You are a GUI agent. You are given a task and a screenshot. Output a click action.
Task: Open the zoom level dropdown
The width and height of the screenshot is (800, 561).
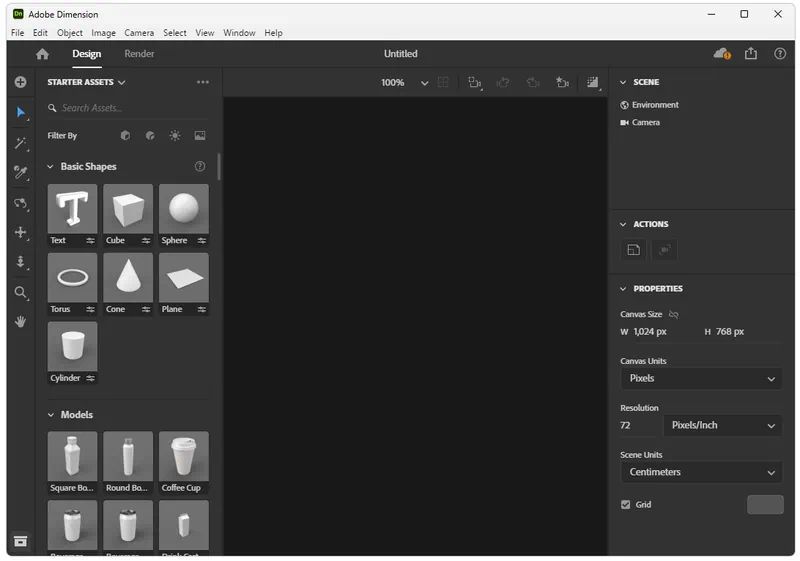click(x=424, y=83)
